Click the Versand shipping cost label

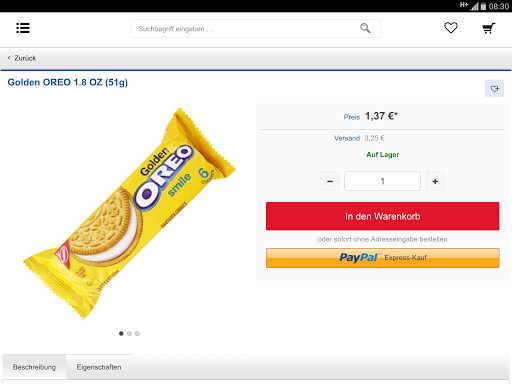click(x=347, y=138)
